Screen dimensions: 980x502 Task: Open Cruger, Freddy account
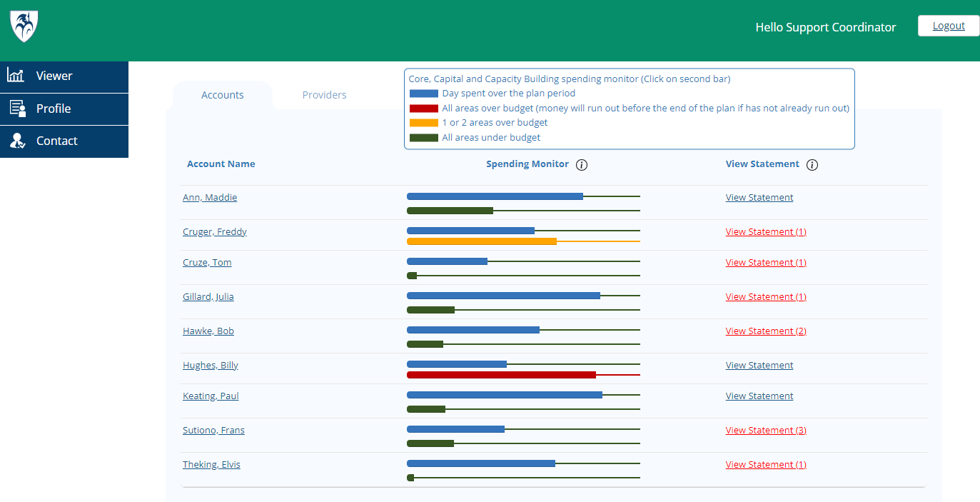coord(215,232)
